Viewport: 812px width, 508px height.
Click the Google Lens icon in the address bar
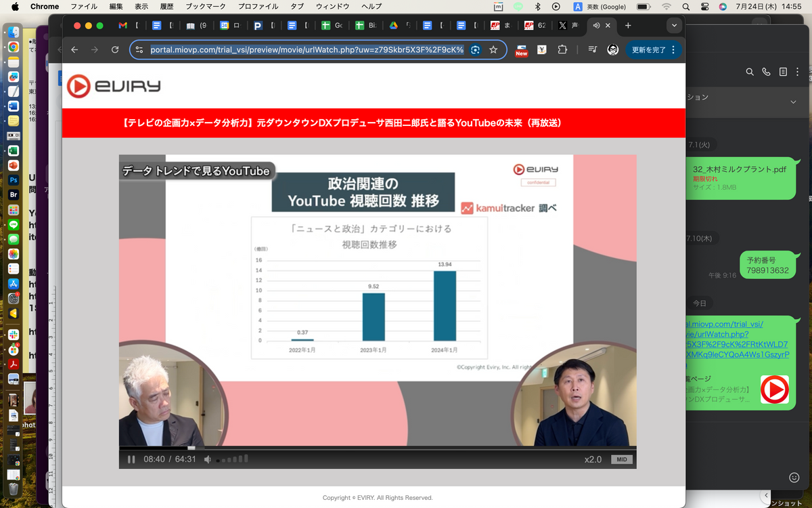coord(475,49)
